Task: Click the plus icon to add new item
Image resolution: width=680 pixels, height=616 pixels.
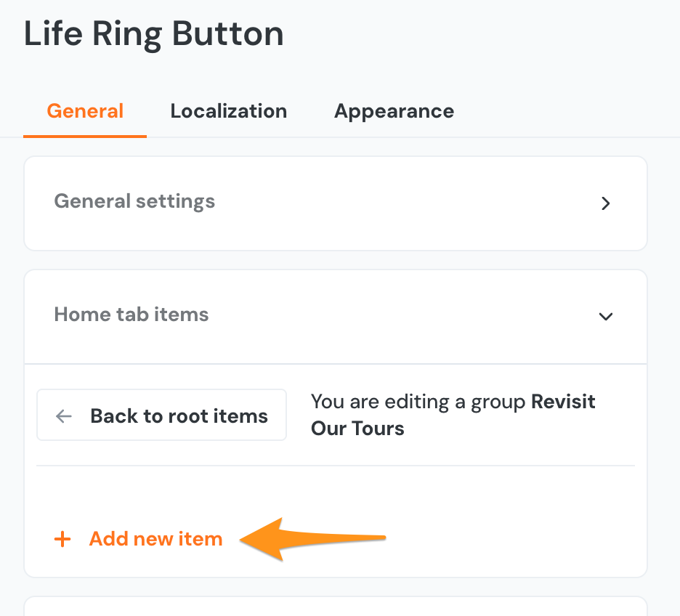Action: click(62, 539)
